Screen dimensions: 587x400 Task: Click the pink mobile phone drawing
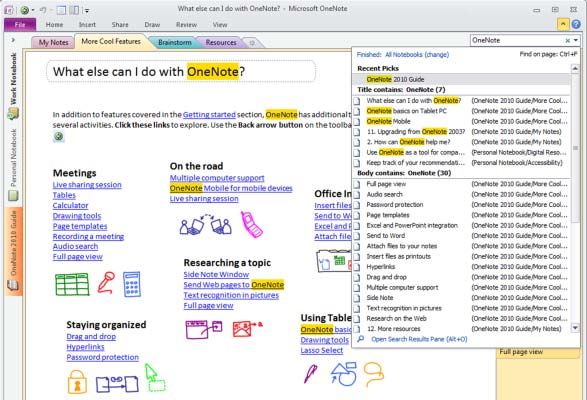click(x=251, y=225)
